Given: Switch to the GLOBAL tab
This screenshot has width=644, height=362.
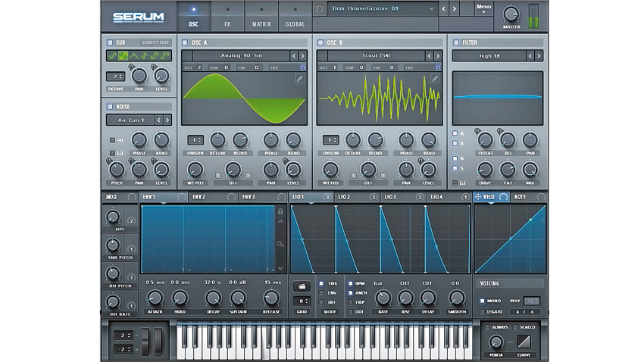Looking at the screenshot, I should [x=295, y=17].
